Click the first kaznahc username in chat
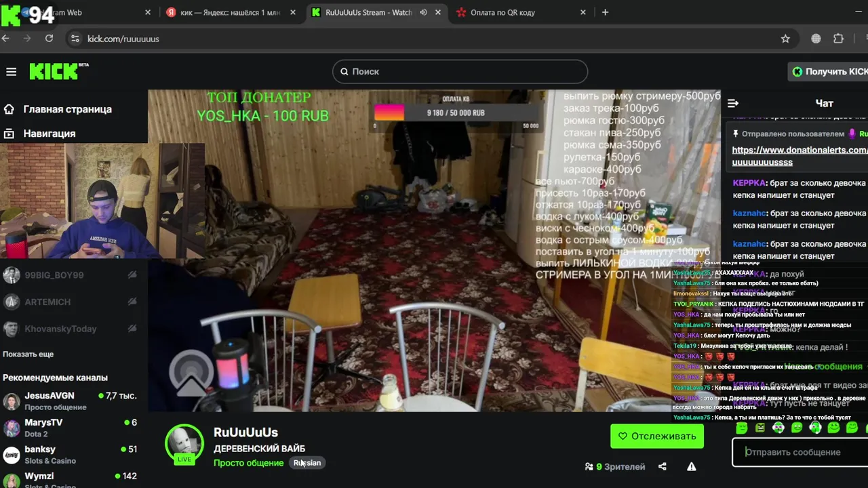Viewport: 868px width, 488px height. (749, 213)
